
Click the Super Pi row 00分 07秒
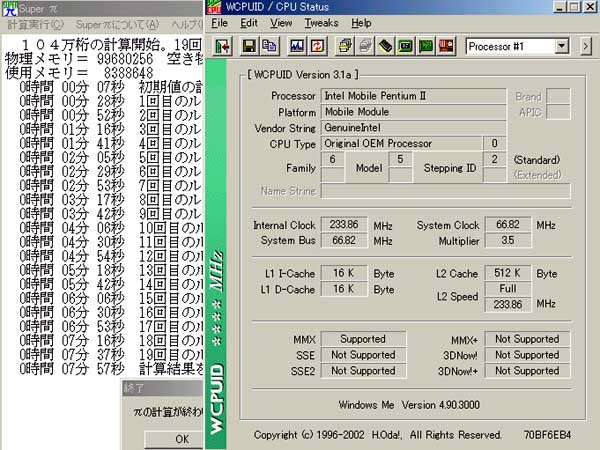tap(111, 87)
